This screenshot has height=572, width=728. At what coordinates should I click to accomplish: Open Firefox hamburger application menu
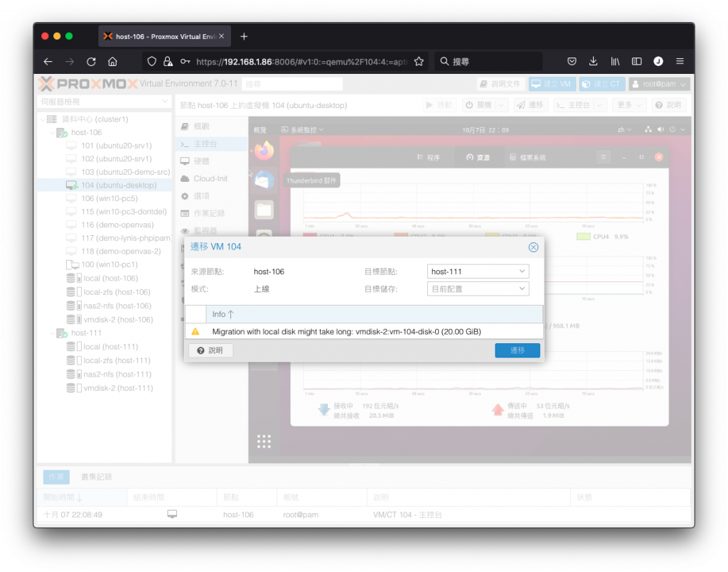(x=680, y=61)
